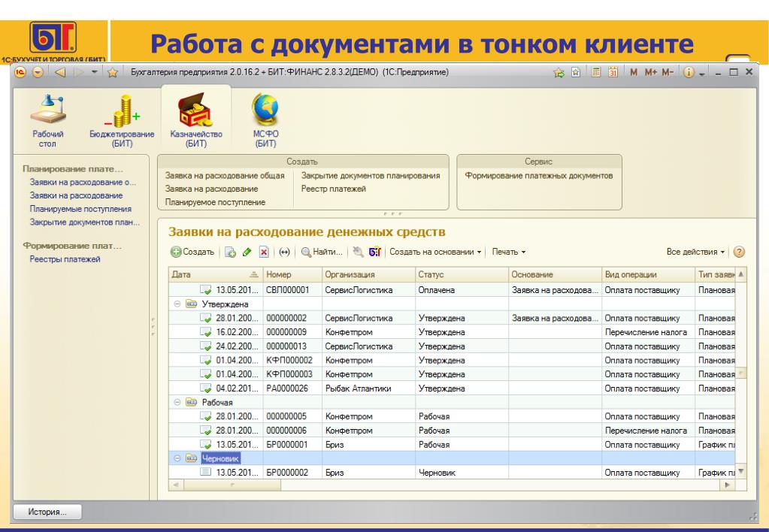
Task: Click the BIT logo toolbar icon
Action: click(375, 252)
